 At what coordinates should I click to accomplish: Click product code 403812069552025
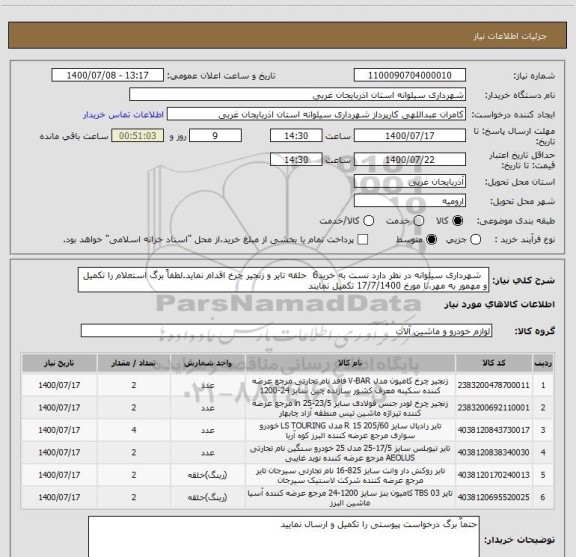[494, 497]
